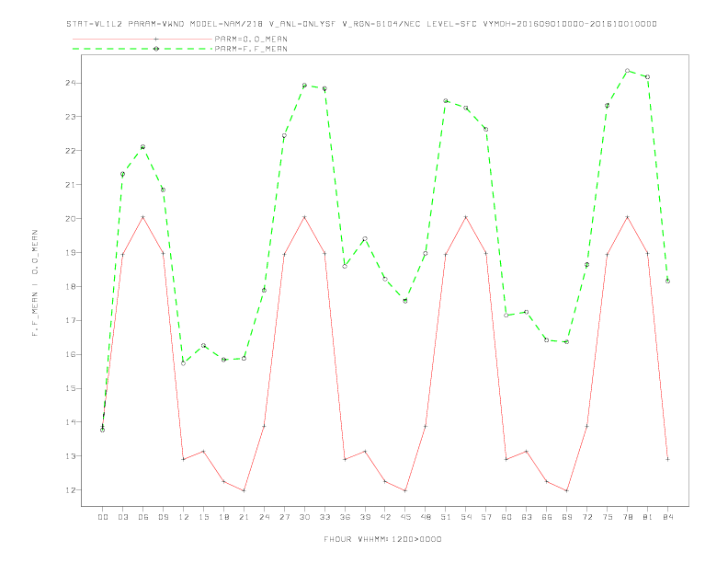
Task: Click y-axis tick label 13
Action: pos(71,455)
